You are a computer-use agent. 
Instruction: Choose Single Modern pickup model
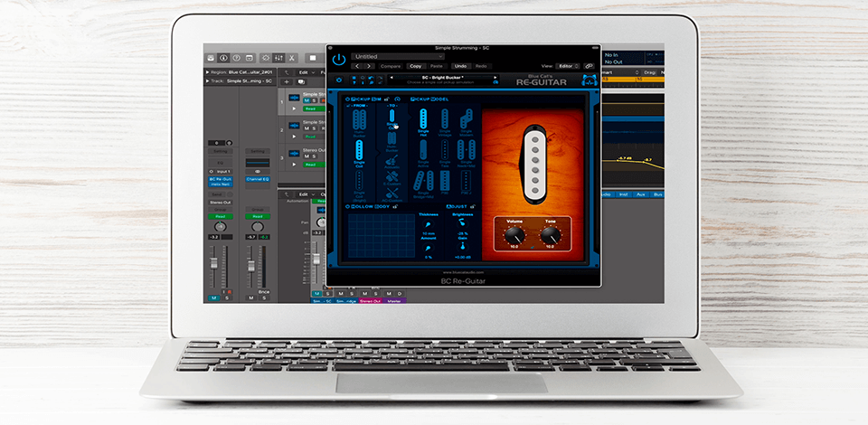coord(467,122)
